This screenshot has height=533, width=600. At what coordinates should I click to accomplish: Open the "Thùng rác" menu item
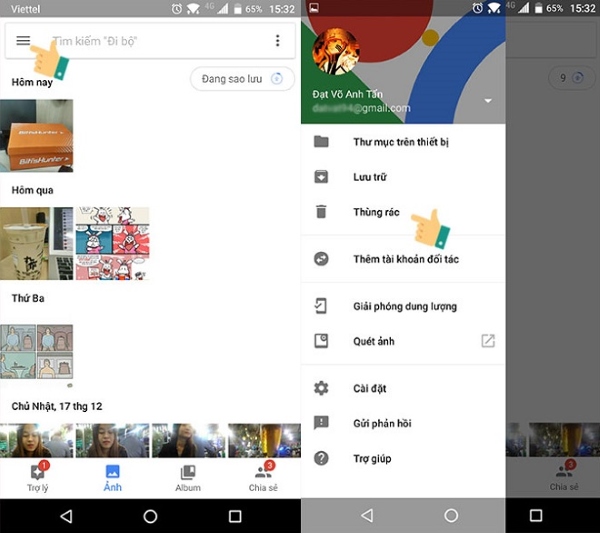click(x=403, y=212)
